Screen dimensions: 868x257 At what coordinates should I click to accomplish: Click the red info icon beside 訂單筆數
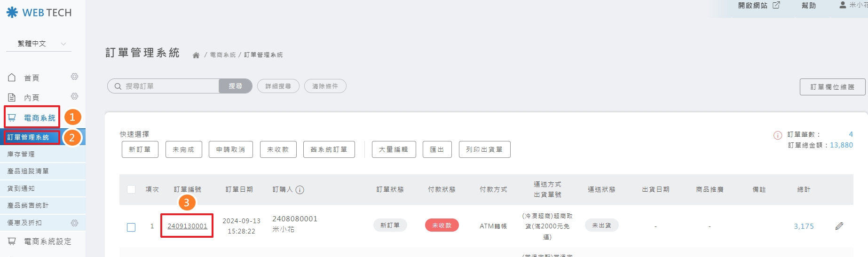[778, 135]
